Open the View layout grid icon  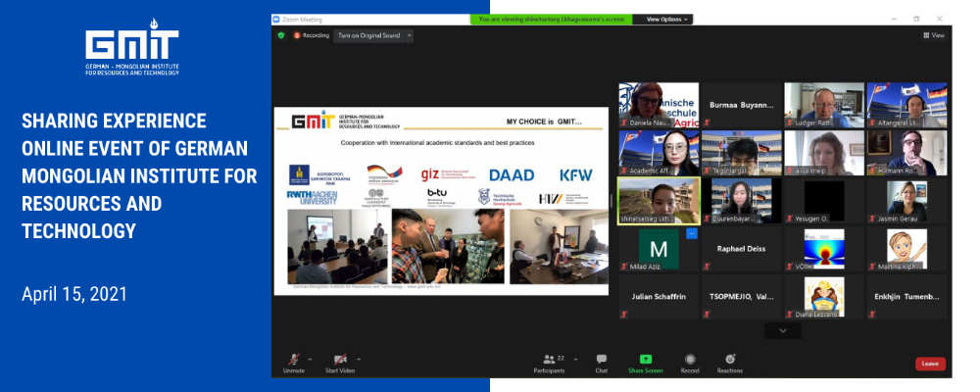(927, 35)
